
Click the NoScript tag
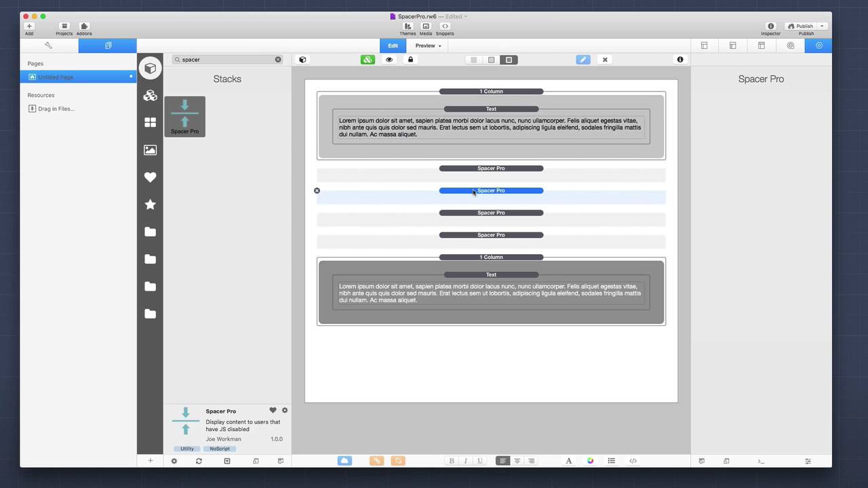coord(219,449)
